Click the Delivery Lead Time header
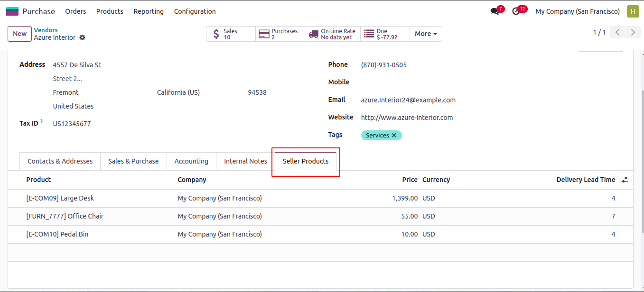Image resolution: width=644 pixels, height=292 pixels. 586,180
